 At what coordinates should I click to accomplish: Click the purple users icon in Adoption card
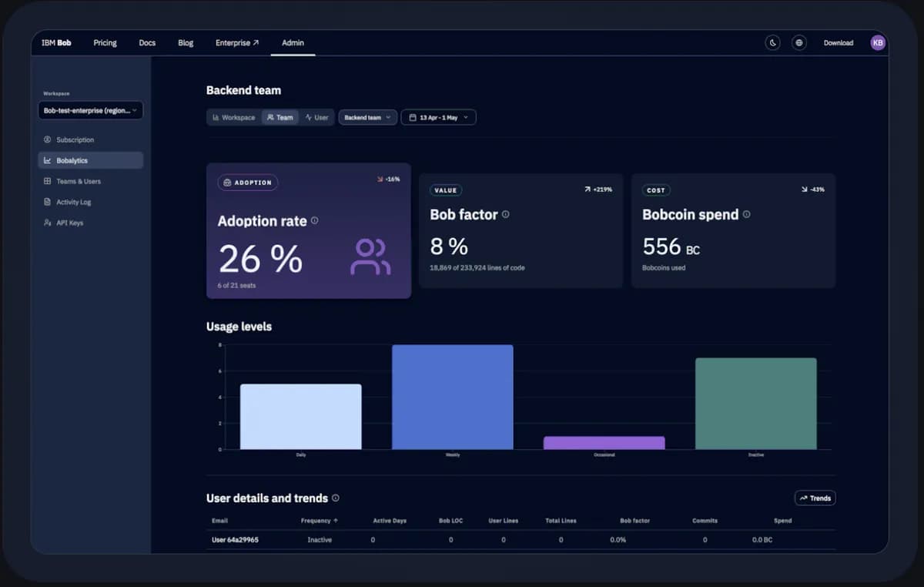point(370,257)
